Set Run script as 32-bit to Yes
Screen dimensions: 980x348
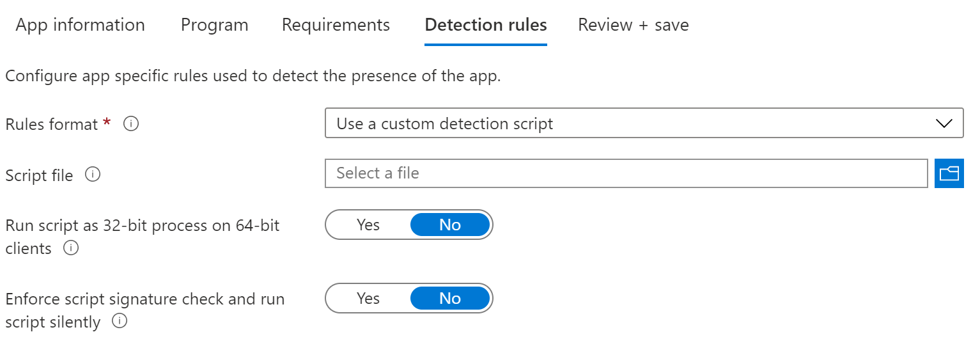pyautogui.click(x=368, y=225)
